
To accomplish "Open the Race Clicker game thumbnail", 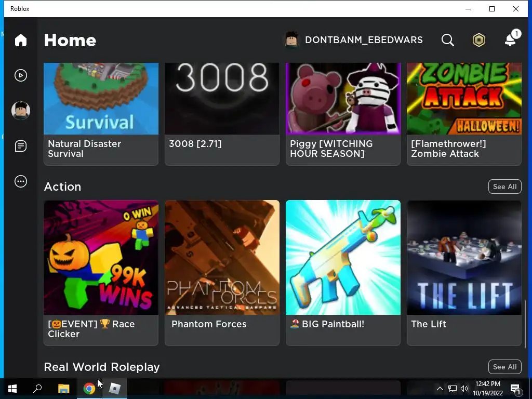I will pos(101,258).
